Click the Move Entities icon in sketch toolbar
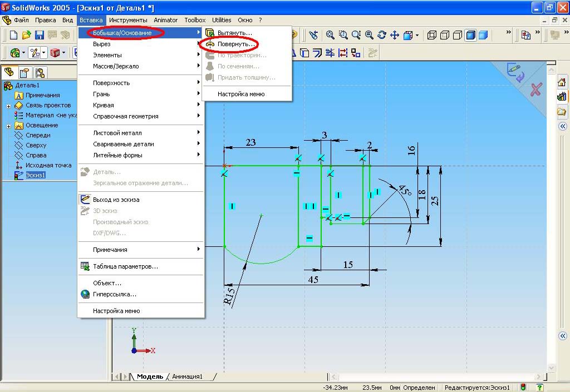The image size is (570, 392). click(x=356, y=53)
